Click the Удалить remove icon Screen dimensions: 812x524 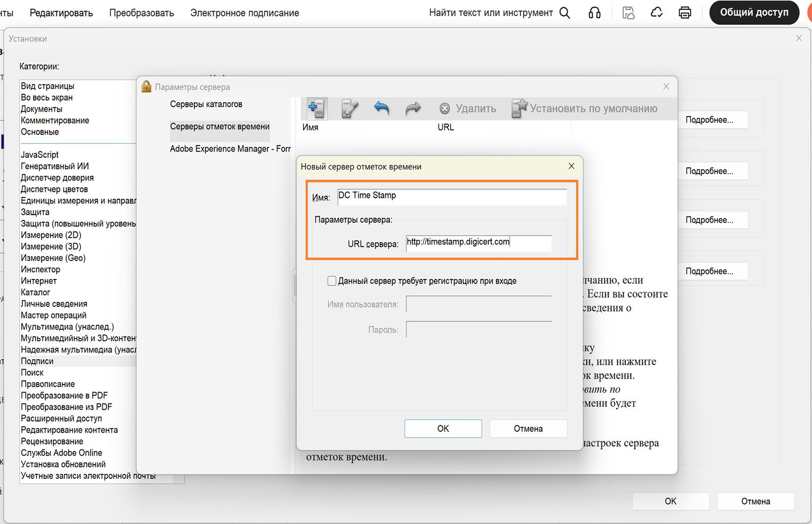445,109
